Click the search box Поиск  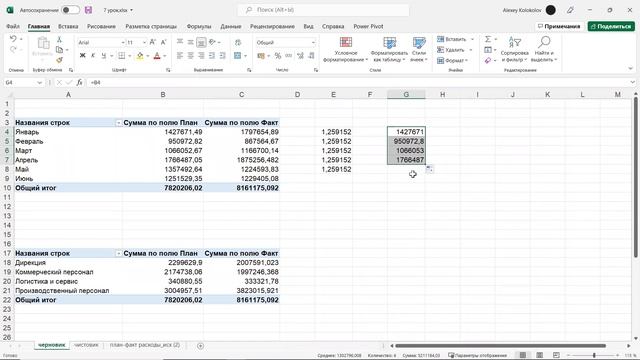coord(323,10)
